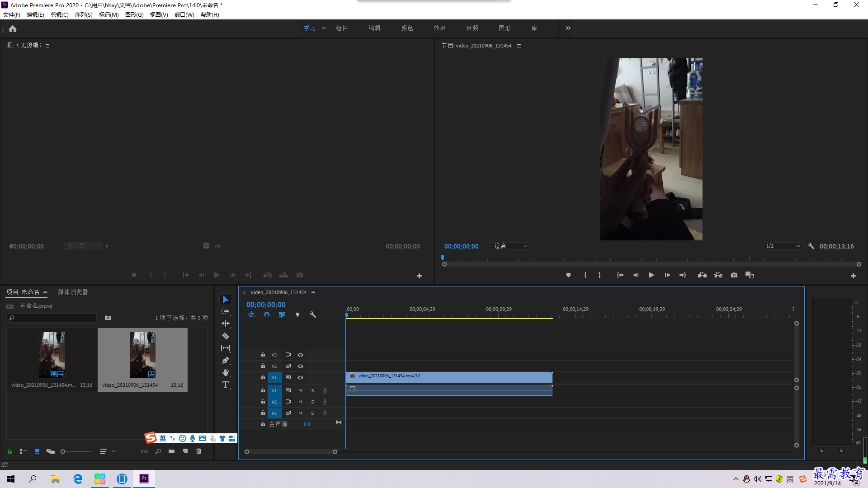Image resolution: width=868 pixels, height=488 pixels.
Task: Open Program monitor button editor plus
Action: 853,276
